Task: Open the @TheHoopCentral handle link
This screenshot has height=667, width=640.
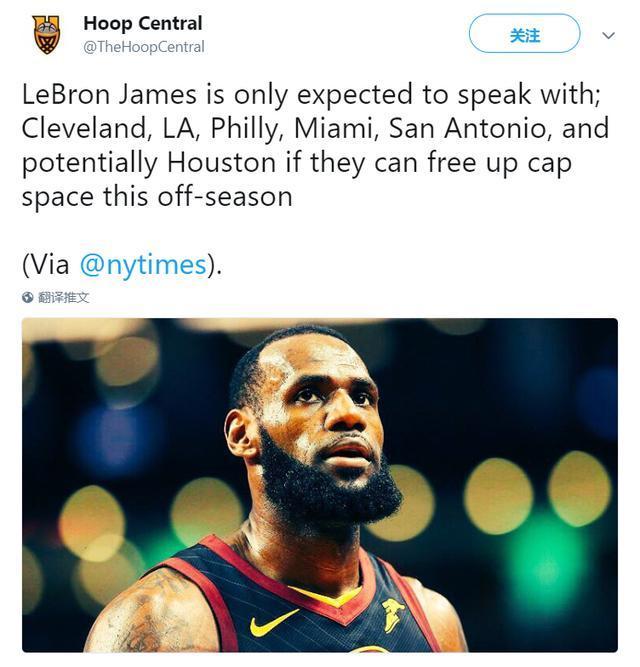Action: pyautogui.click(x=143, y=47)
